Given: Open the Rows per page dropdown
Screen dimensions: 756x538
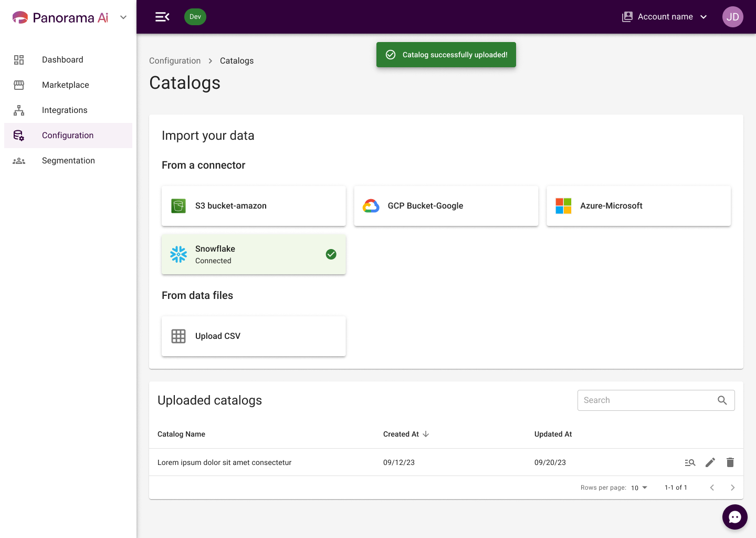Looking at the screenshot, I should pyautogui.click(x=639, y=488).
